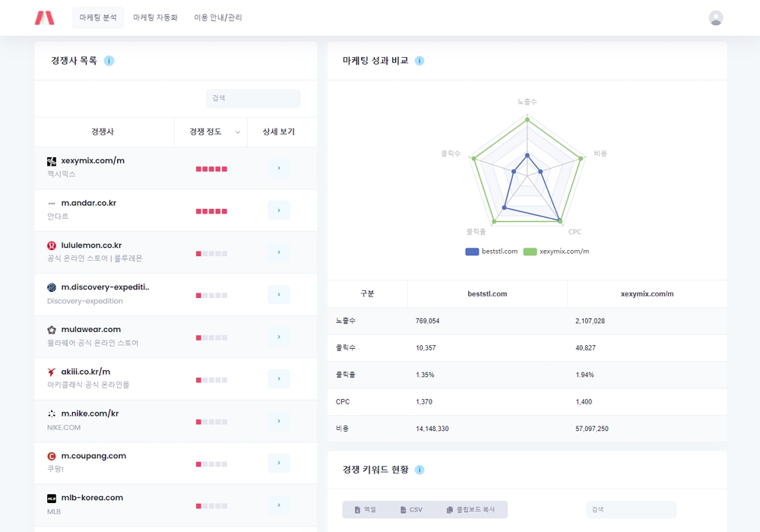The width and height of the screenshot is (760, 532).
Task: Click the lululemon.co.kr favicon
Action: click(52, 245)
